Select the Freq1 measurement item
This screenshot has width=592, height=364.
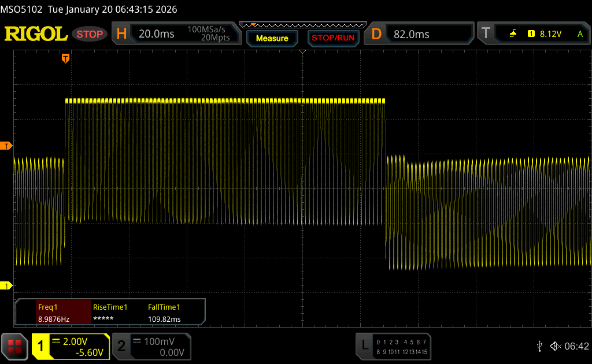54,313
